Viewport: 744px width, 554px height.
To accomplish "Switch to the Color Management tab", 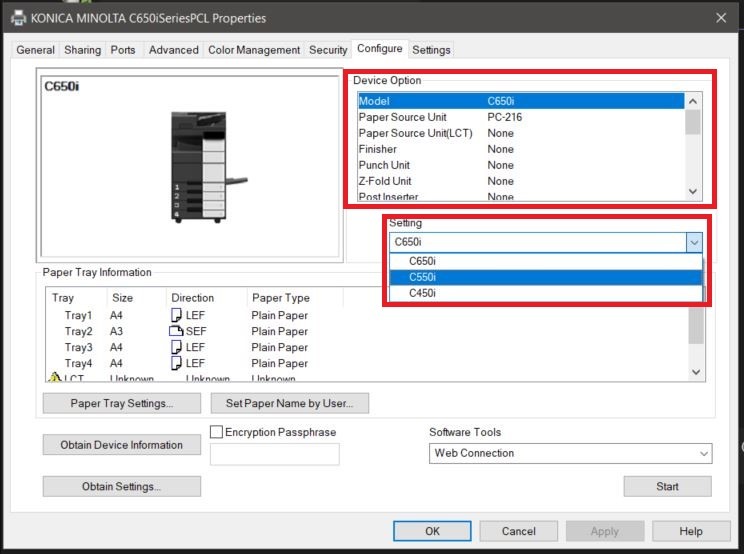I will click(254, 50).
